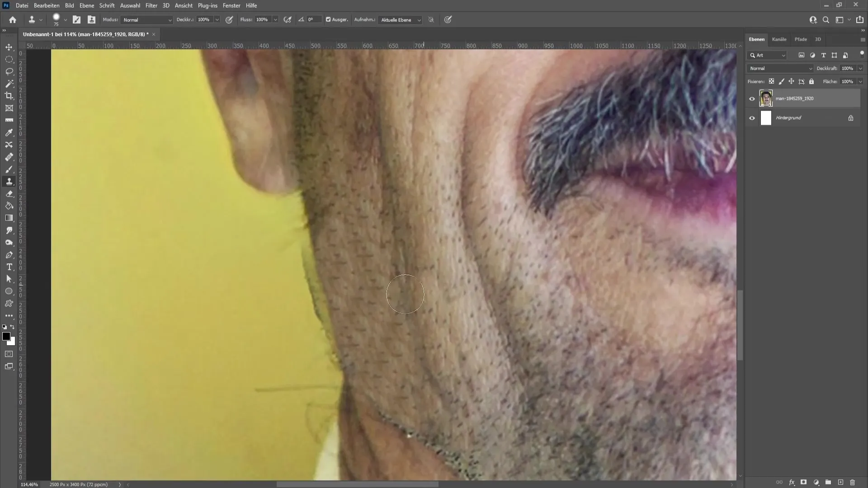Toggle visibility of man-1845259_1920 layer
Screen dimensions: 868x488
[x=752, y=99]
